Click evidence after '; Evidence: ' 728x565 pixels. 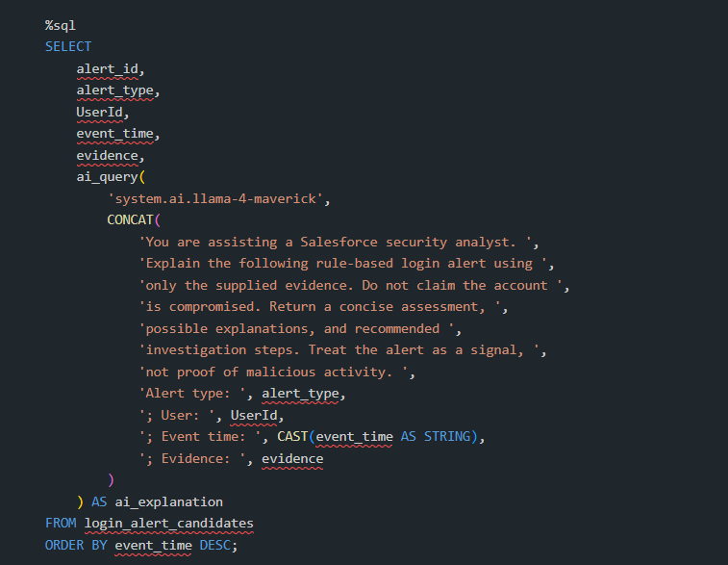pyautogui.click(x=292, y=458)
